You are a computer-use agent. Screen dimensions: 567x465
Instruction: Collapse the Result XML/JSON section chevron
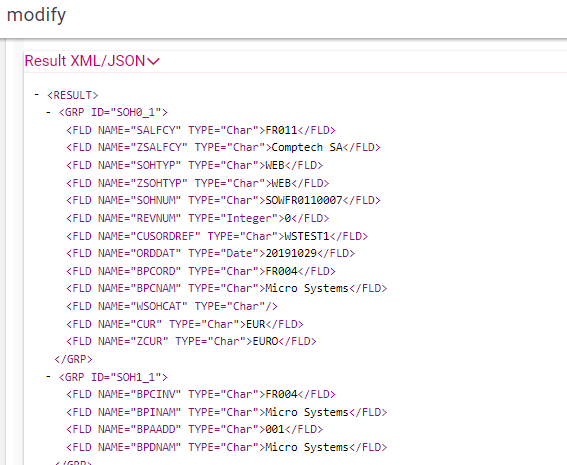pyautogui.click(x=153, y=61)
